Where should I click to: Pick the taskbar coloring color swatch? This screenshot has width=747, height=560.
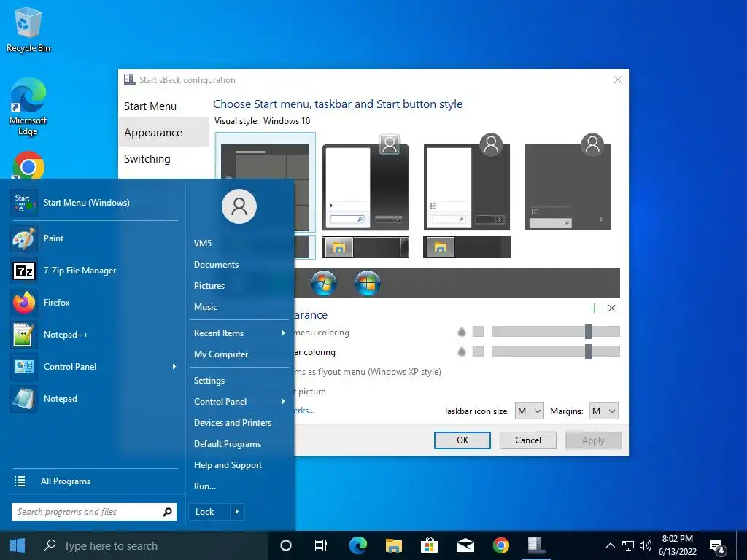click(478, 351)
